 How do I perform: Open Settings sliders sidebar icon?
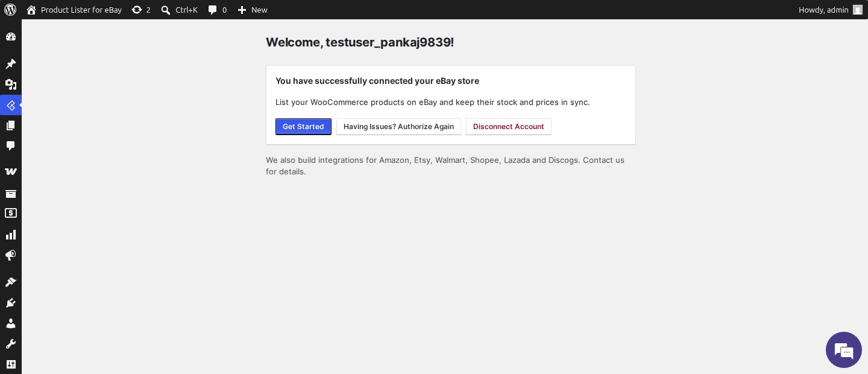[11, 364]
